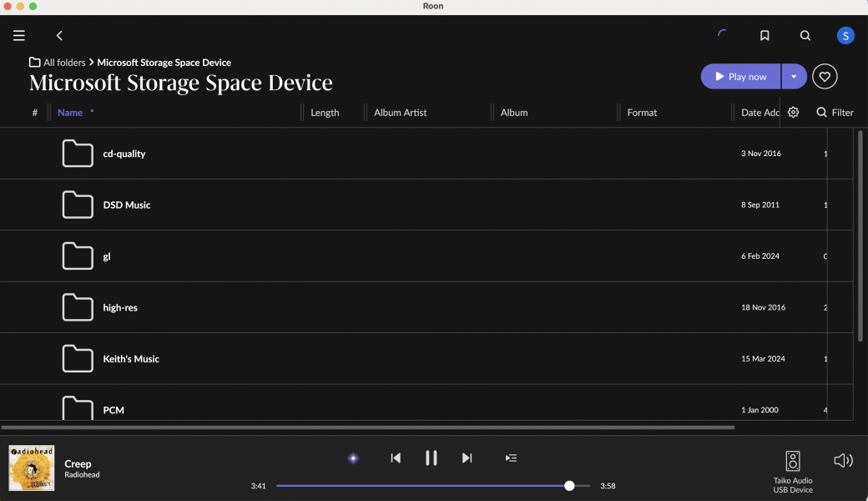
Task: Toggle Roon Radio sparkle icon
Action: pyautogui.click(x=353, y=458)
